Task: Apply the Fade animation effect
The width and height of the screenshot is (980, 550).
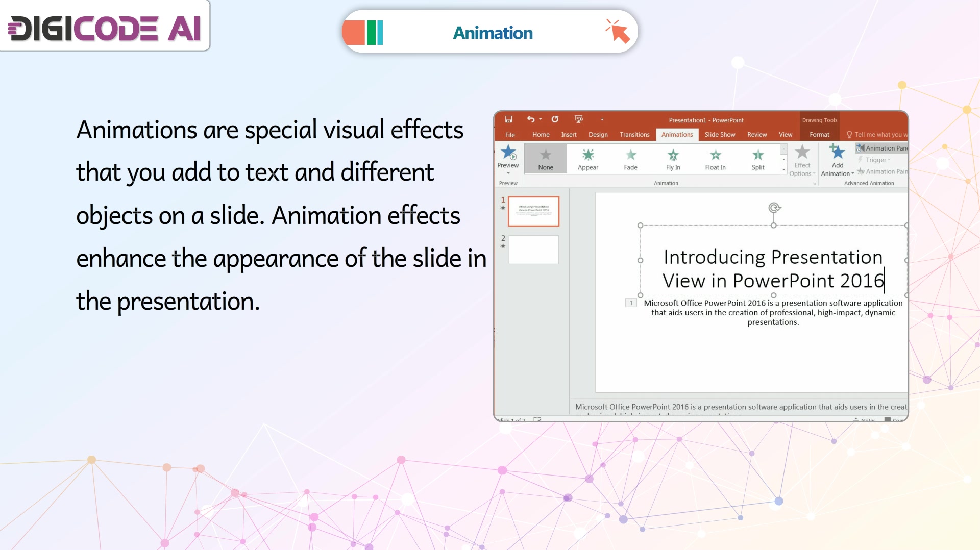Action: click(631, 159)
